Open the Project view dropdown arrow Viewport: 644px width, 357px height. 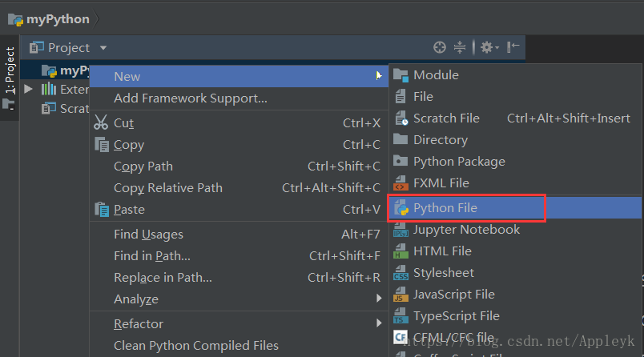coord(103,48)
